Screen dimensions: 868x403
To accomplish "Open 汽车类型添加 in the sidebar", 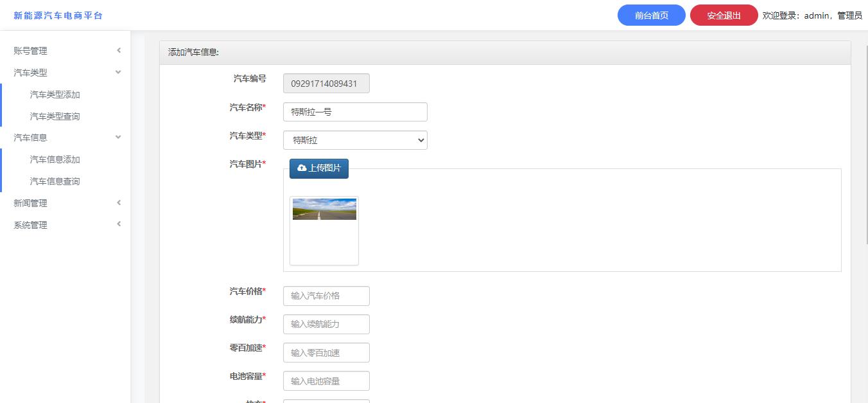I will pos(55,94).
